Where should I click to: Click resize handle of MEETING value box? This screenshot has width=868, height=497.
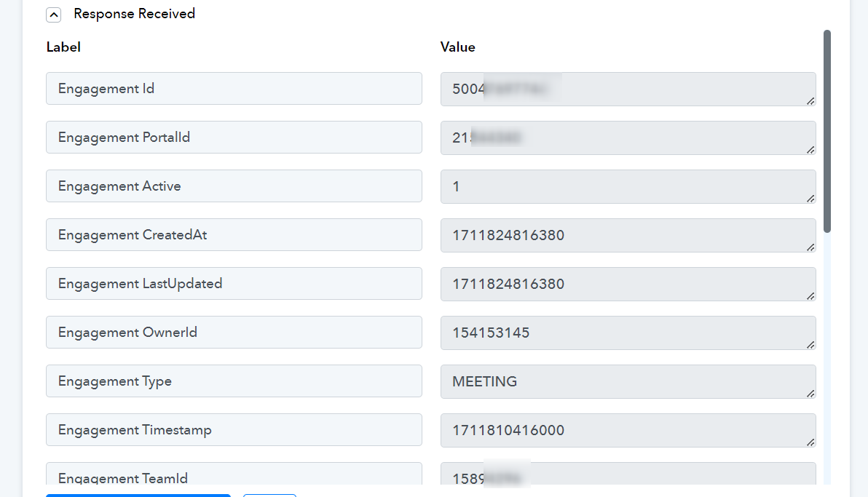[810, 393]
